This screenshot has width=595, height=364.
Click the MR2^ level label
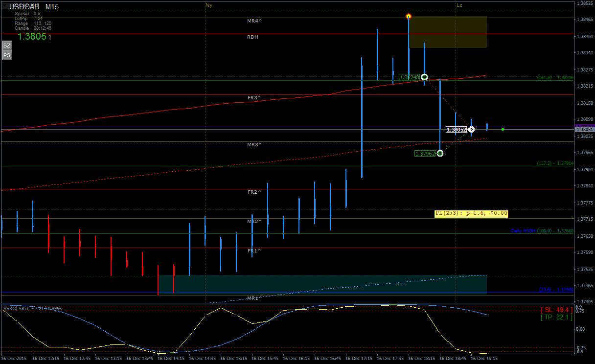pyautogui.click(x=254, y=222)
